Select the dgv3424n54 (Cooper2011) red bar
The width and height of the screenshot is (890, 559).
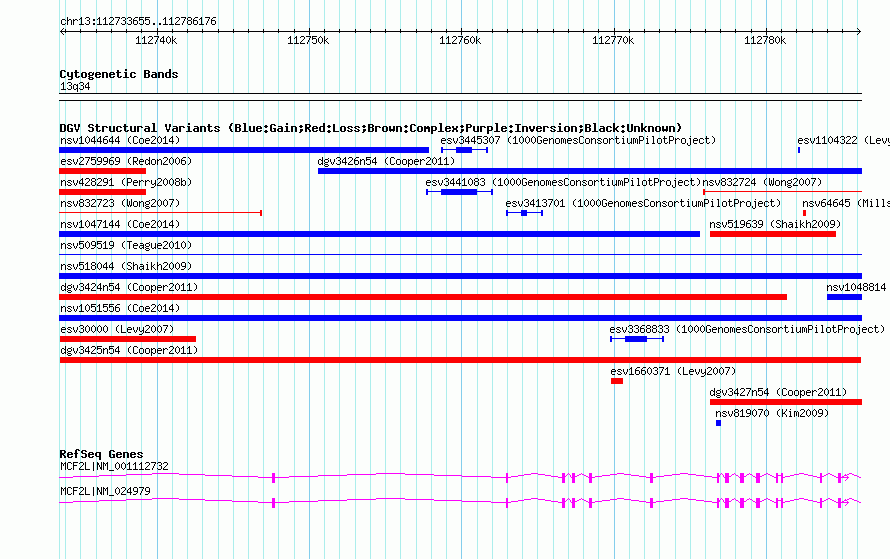click(x=423, y=297)
